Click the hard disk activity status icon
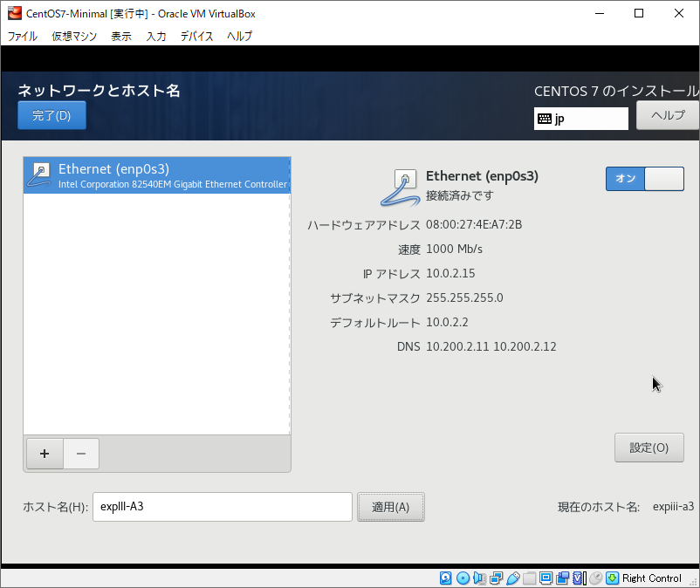This screenshot has width=700, height=588. [x=446, y=578]
